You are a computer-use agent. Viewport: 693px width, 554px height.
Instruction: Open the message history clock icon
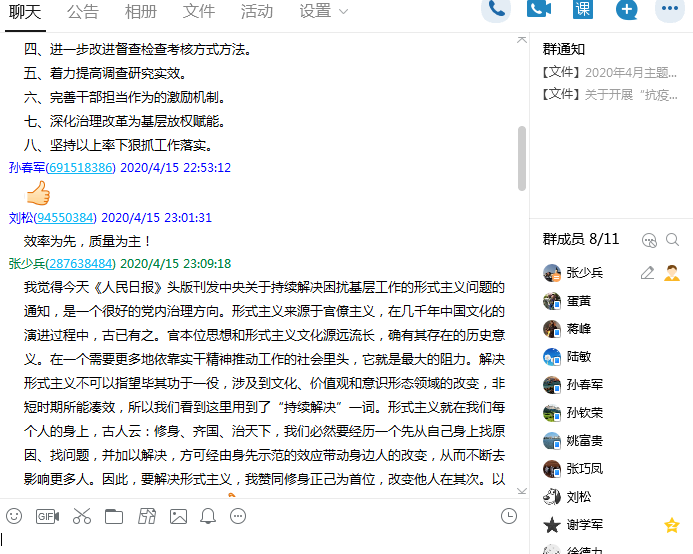point(509,516)
